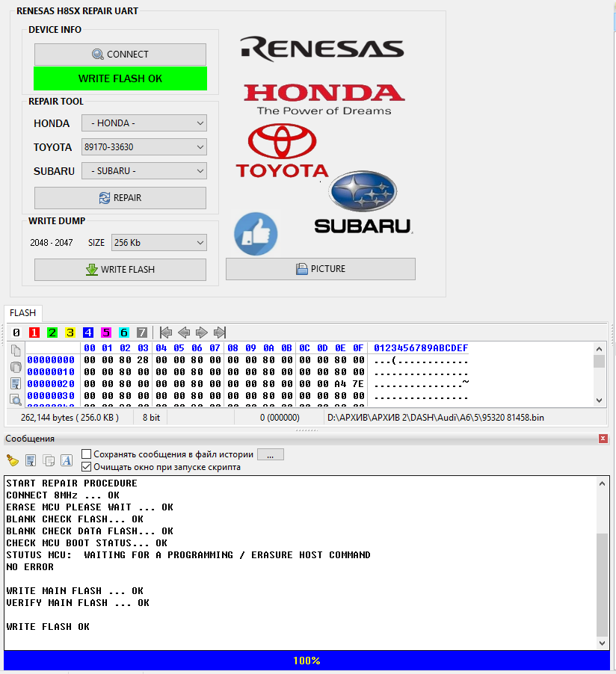Screen dimensions: 616x674
Task: Jump to first page in hex editor
Action: [166, 333]
